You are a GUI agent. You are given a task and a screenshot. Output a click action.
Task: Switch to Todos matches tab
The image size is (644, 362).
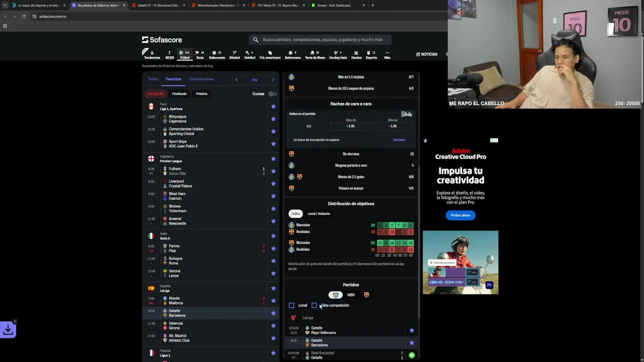[153, 79]
